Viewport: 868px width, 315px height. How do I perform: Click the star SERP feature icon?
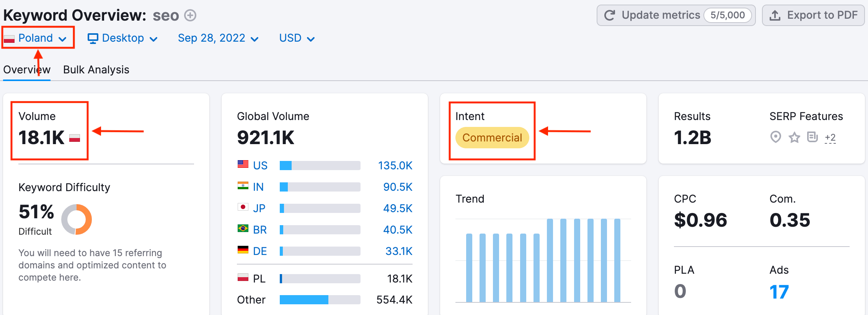pos(795,137)
